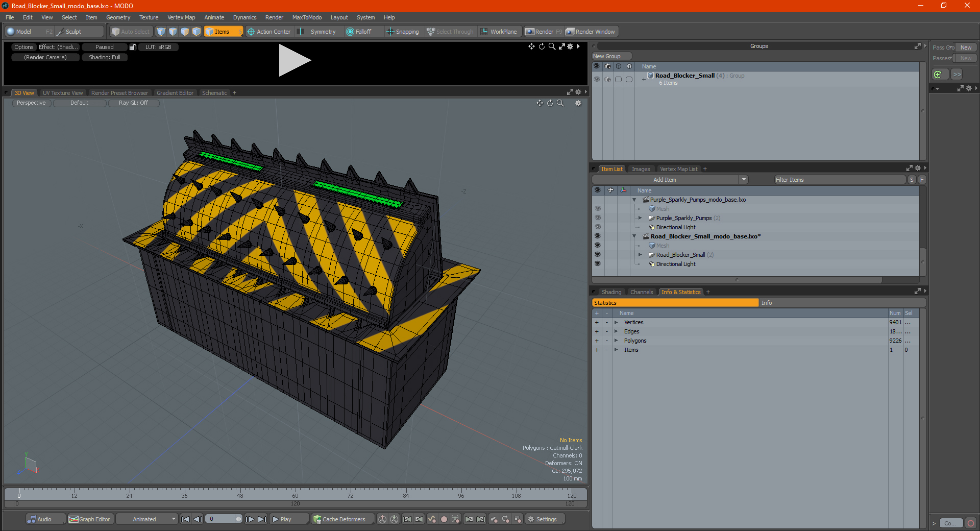
Task: Expand Vertices statistics row
Action: click(616, 322)
